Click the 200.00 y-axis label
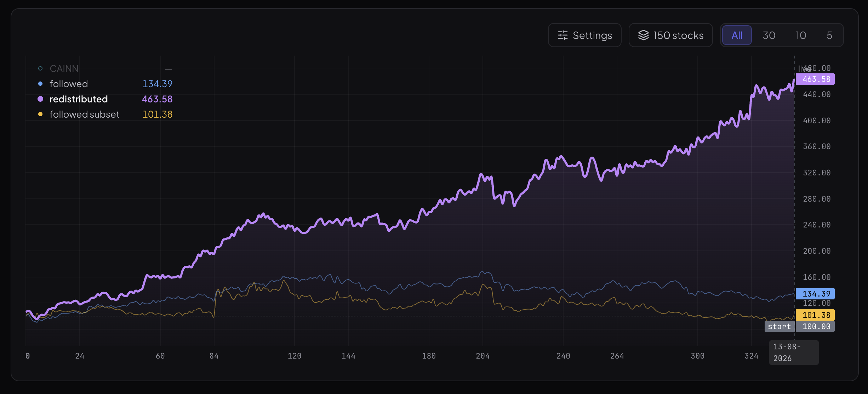Screen dimensions: 868x394 click(x=817, y=251)
